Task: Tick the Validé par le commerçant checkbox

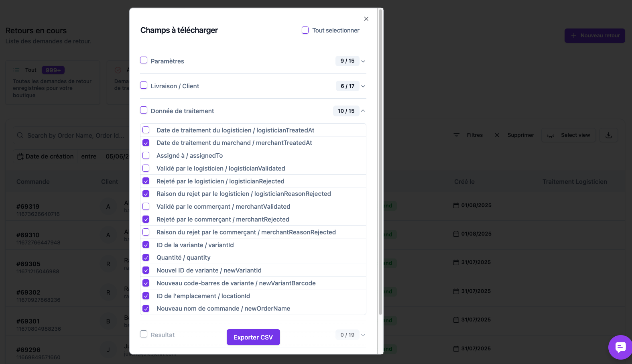Action: coord(146,206)
